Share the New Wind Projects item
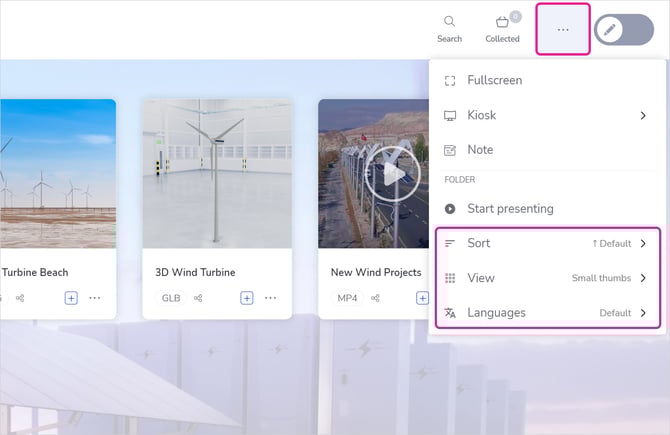 (375, 298)
